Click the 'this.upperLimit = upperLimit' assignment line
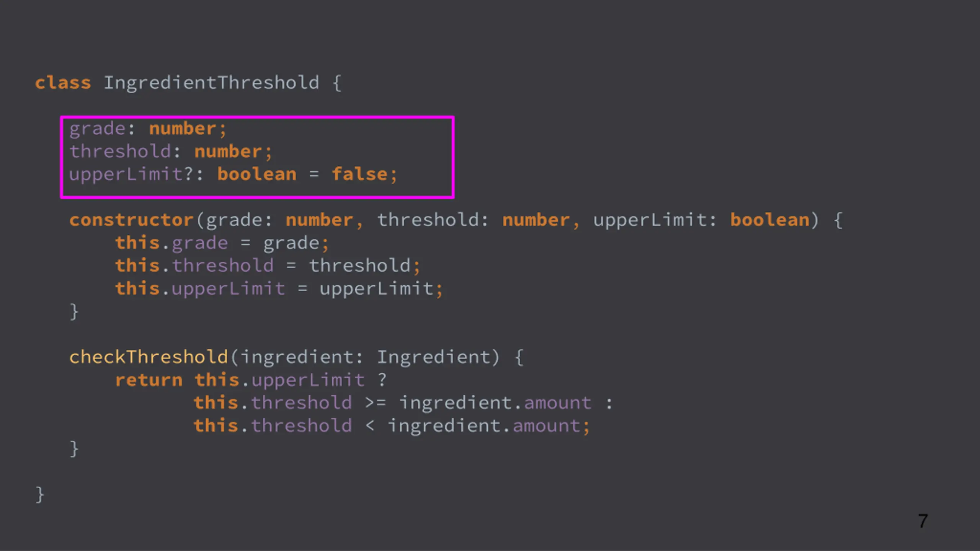The height and width of the screenshot is (551, 980). 279,289
